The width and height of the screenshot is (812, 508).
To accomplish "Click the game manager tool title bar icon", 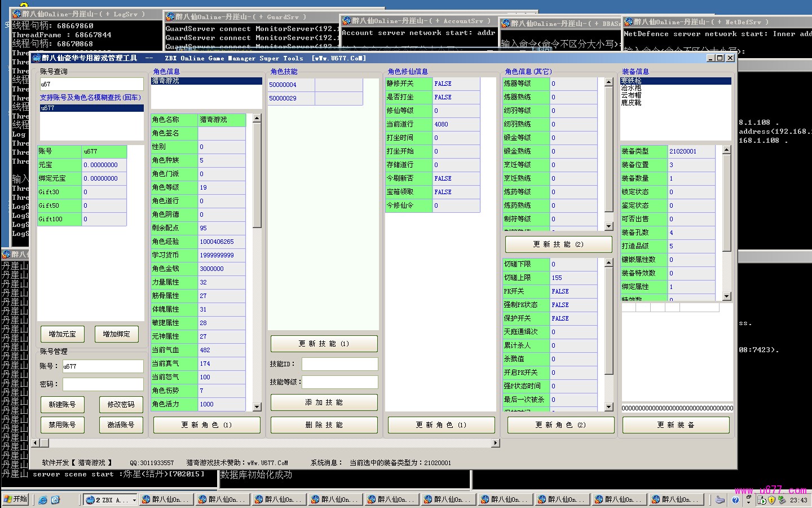I will point(37,58).
